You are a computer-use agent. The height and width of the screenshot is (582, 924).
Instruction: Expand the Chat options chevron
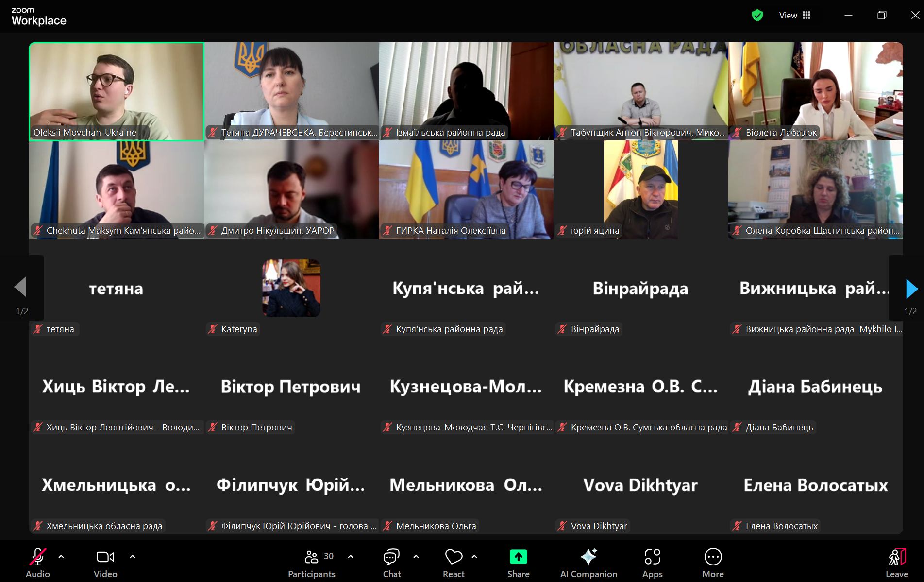[416, 557]
